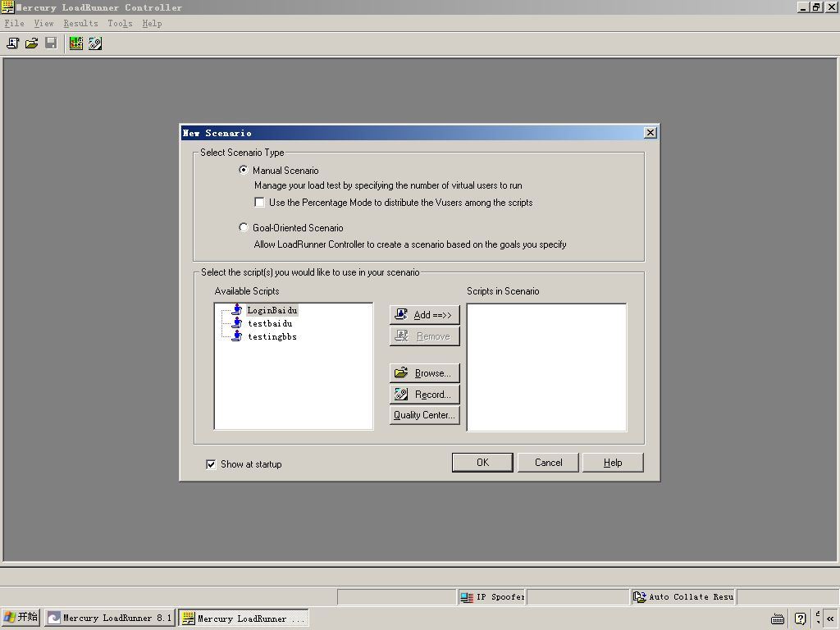This screenshot has height=630, width=840.
Task: Expand hidden tray icons with double chevron
Action: [x=830, y=619]
